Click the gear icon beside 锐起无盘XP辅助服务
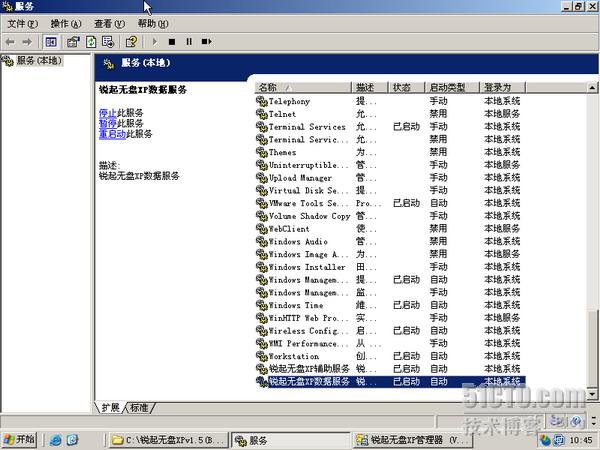600x450 pixels. [262, 369]
